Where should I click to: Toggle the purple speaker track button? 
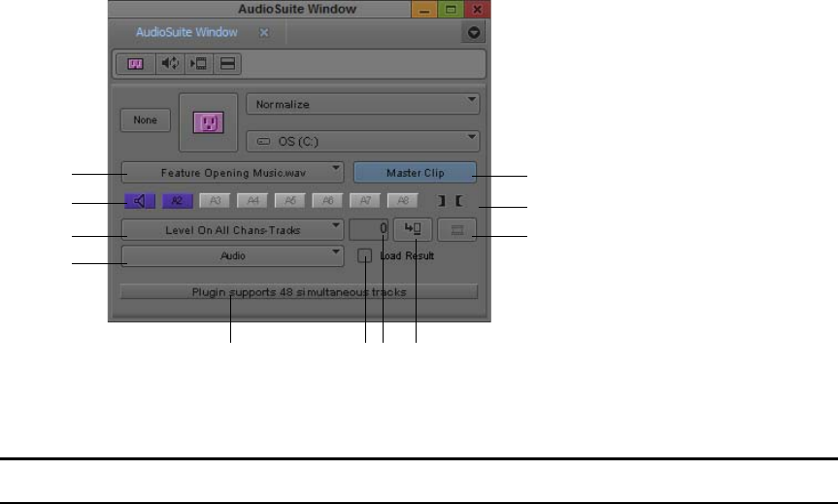point(140,201)
